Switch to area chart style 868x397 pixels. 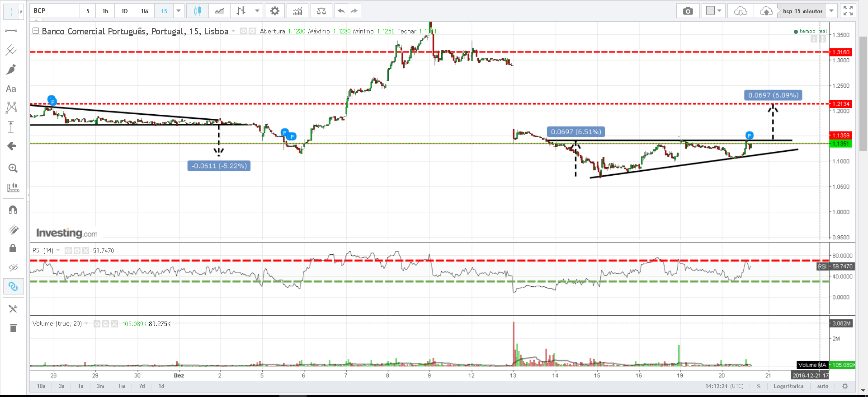click(x=219, y=11)
